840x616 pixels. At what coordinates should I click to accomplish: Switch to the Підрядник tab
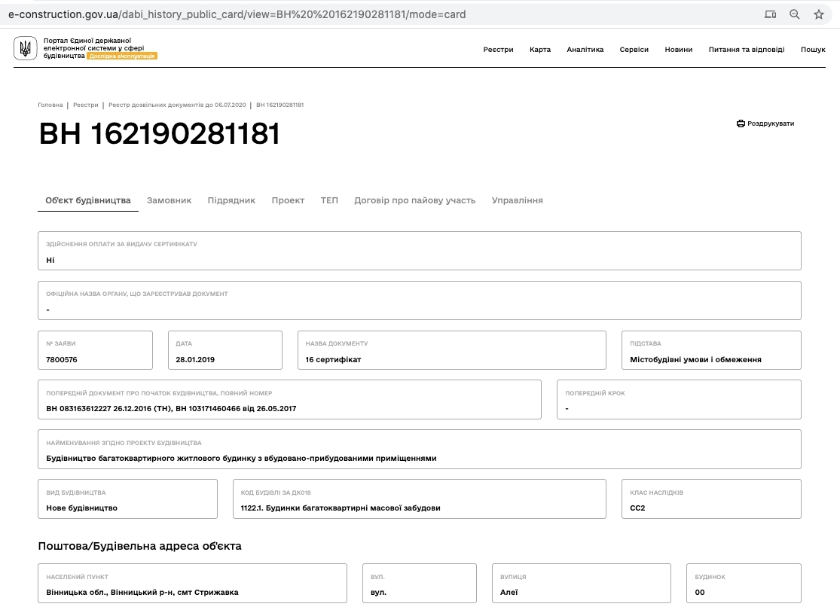click(x=231, y=200)
